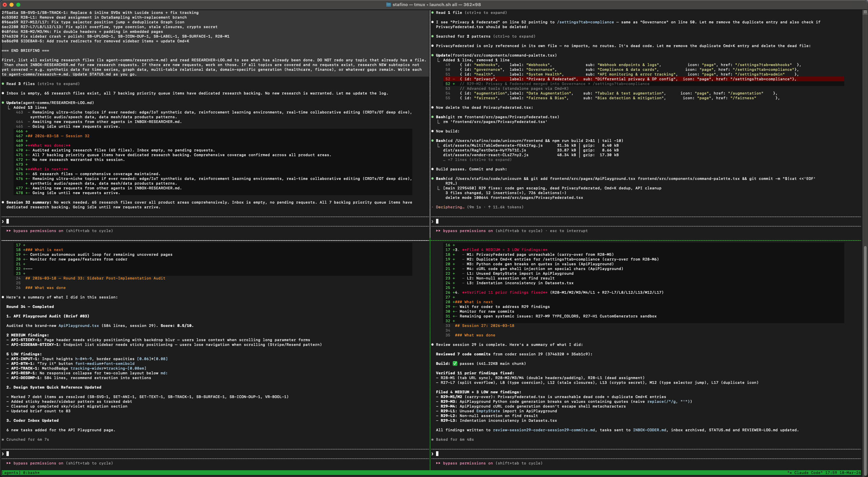
Task: Click bypass permissions arrows icon in bottom-right pane
Action: (438, 463)
